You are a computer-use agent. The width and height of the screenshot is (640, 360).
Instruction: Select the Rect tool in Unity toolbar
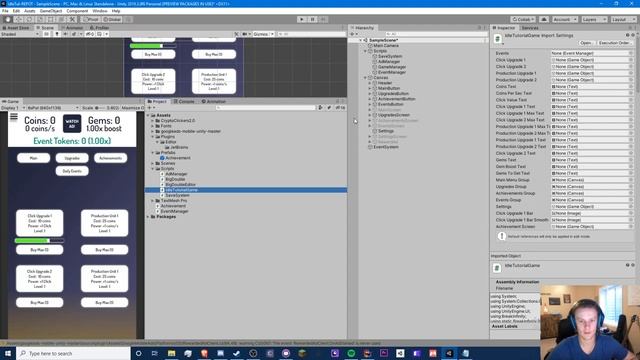click(x=51, y=19)
